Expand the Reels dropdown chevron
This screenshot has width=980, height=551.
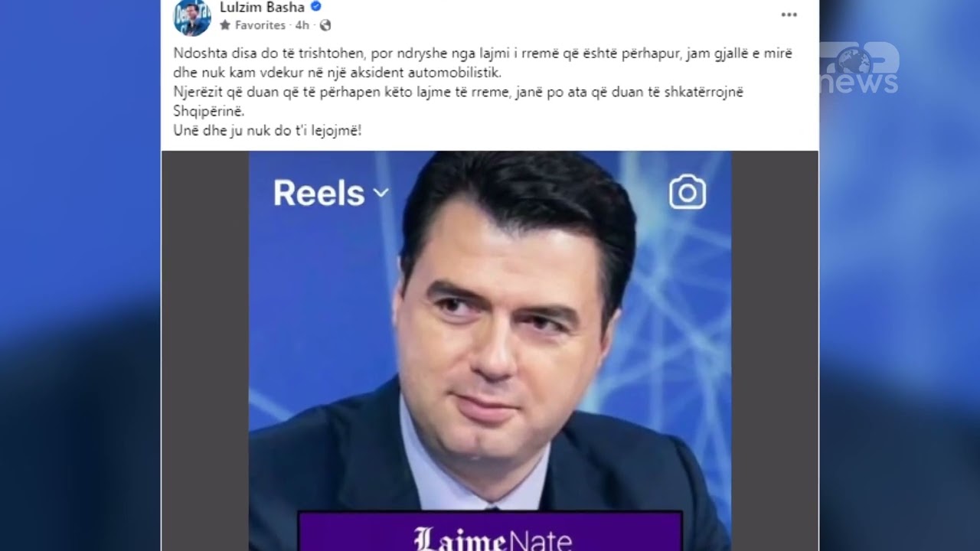381,193
